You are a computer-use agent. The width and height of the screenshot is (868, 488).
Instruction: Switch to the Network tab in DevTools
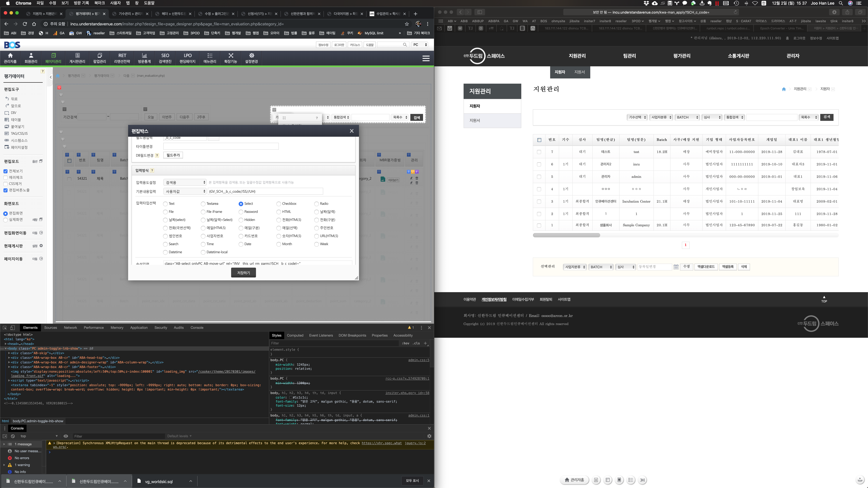pyautogui.click(x=70, y=328)
